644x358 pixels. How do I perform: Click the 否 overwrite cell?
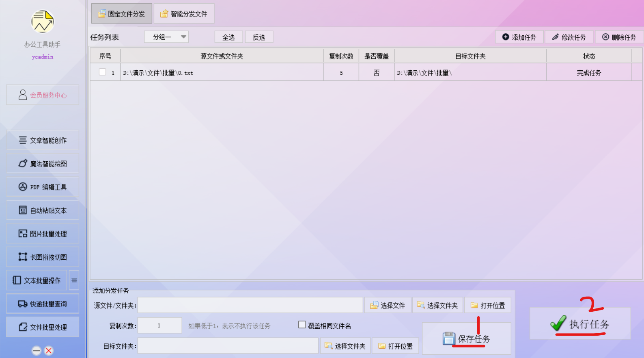(377, 73)
